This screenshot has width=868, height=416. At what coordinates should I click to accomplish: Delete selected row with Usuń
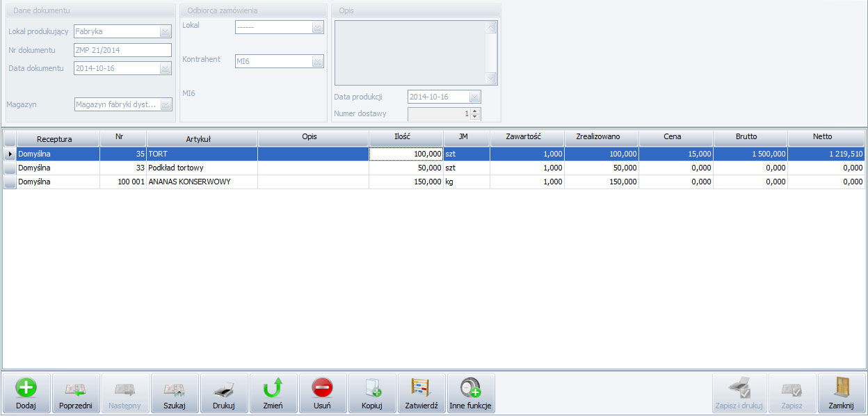click(x=322, y=394)
